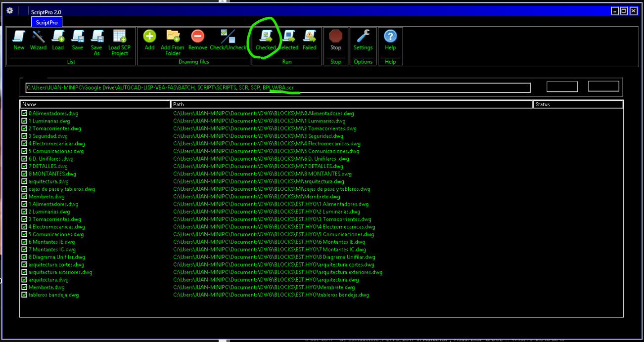Click the Status column header

click(x=578, y=104)
